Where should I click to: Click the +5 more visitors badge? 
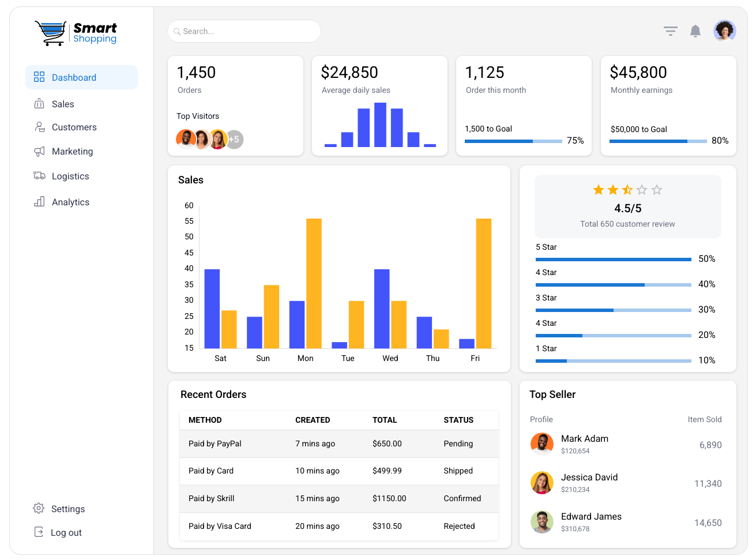(x=234, y=140)
